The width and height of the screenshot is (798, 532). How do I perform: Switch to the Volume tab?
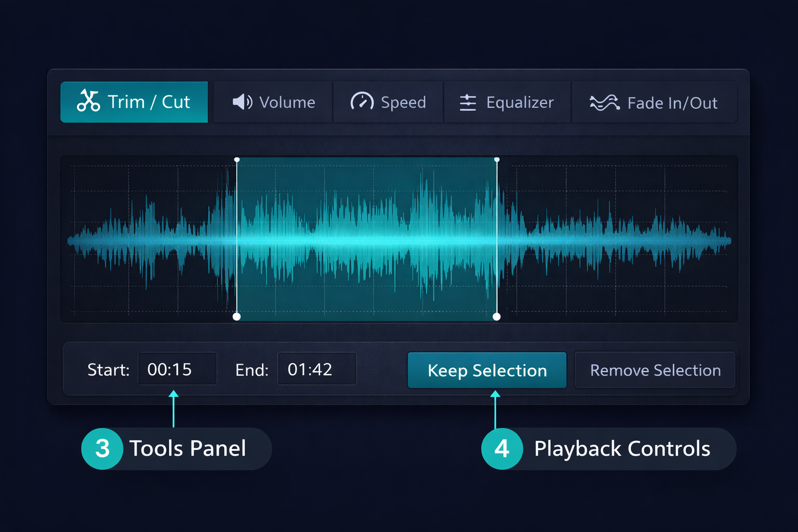coord(272,102)
